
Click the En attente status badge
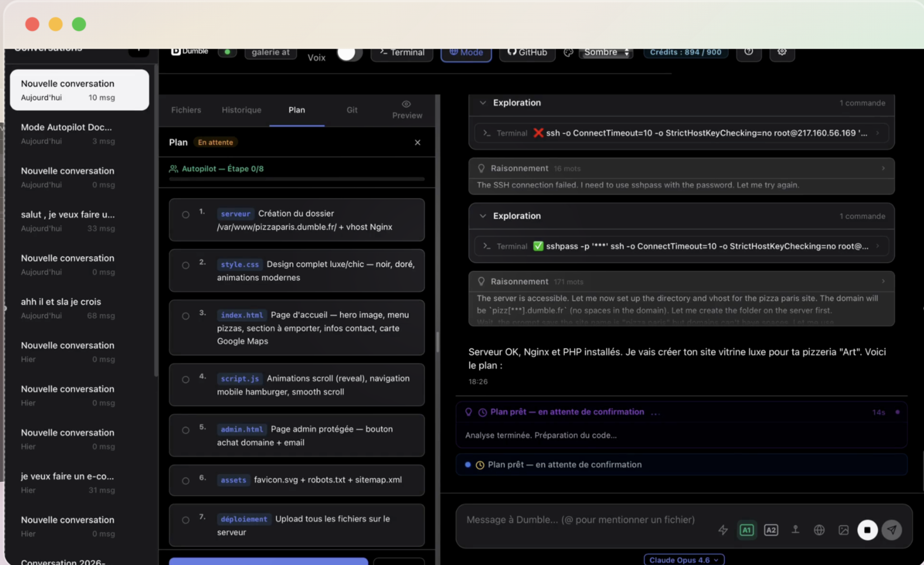(x=215, y=142)
